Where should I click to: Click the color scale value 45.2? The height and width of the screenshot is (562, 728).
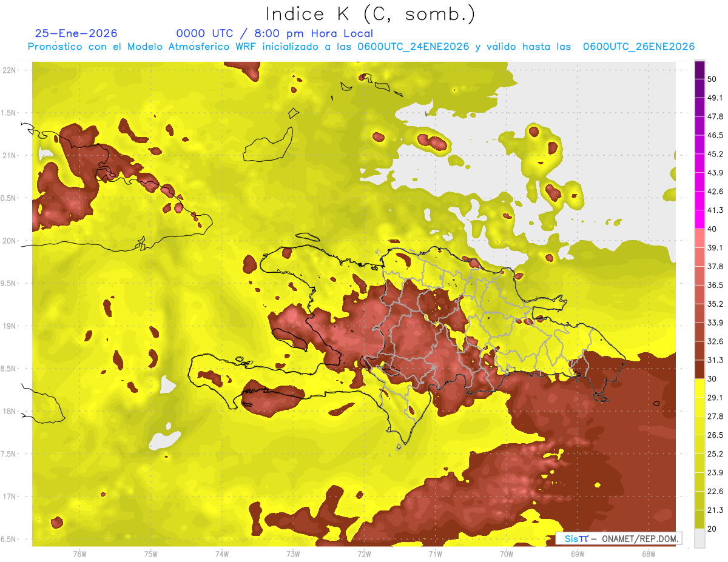pos(715,154)
